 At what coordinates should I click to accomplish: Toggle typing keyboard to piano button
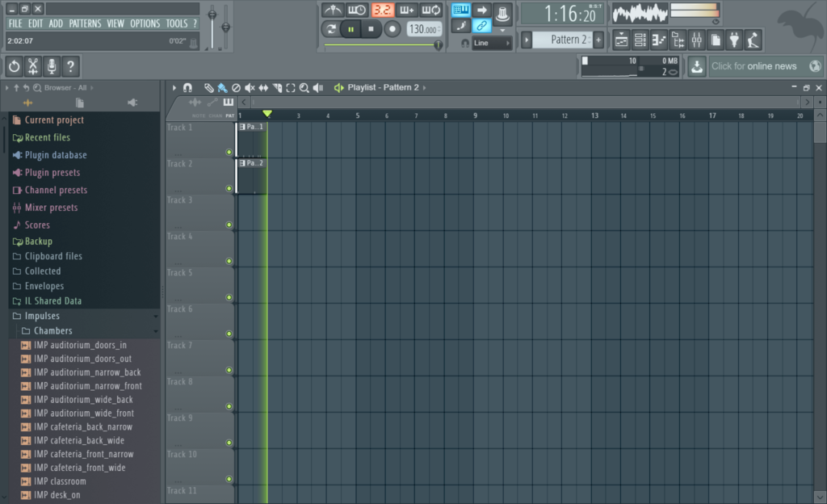click(x=460, y=10)
